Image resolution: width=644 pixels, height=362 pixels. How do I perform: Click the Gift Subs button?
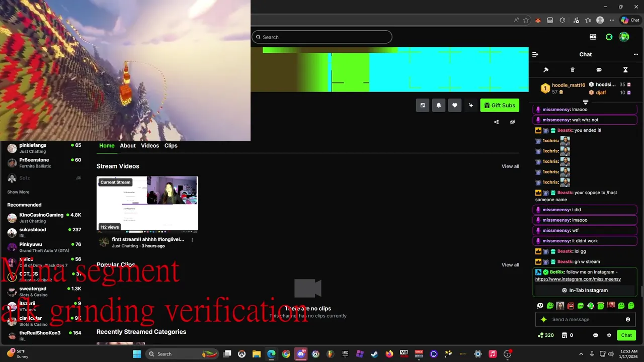click(500, 105)
